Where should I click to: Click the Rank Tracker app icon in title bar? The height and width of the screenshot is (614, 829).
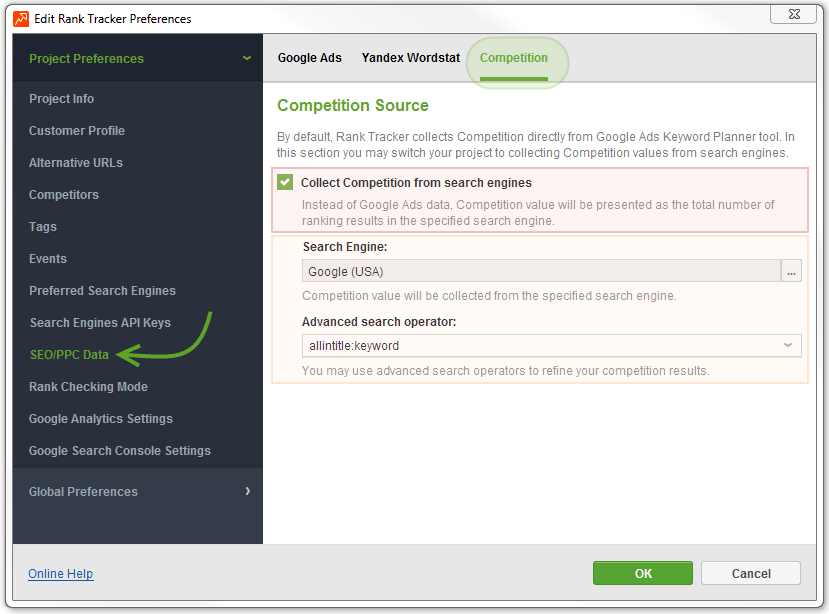(x=21, y=19)
